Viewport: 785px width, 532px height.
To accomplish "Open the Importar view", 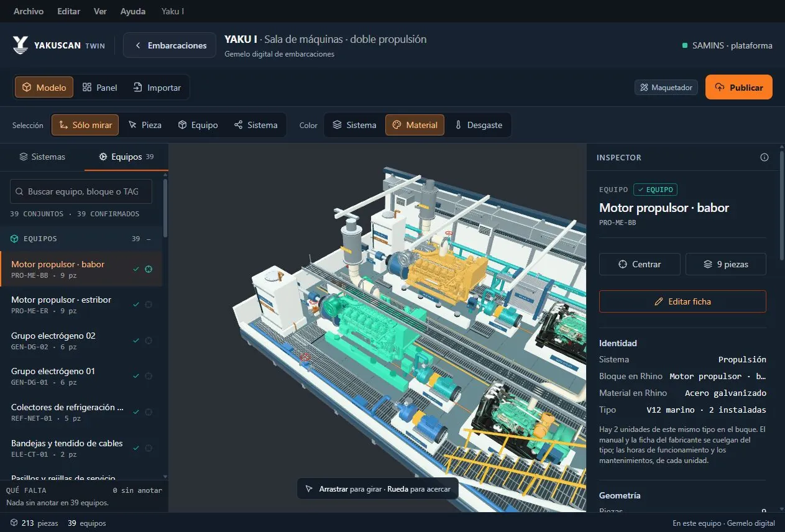I will point(157,88).
